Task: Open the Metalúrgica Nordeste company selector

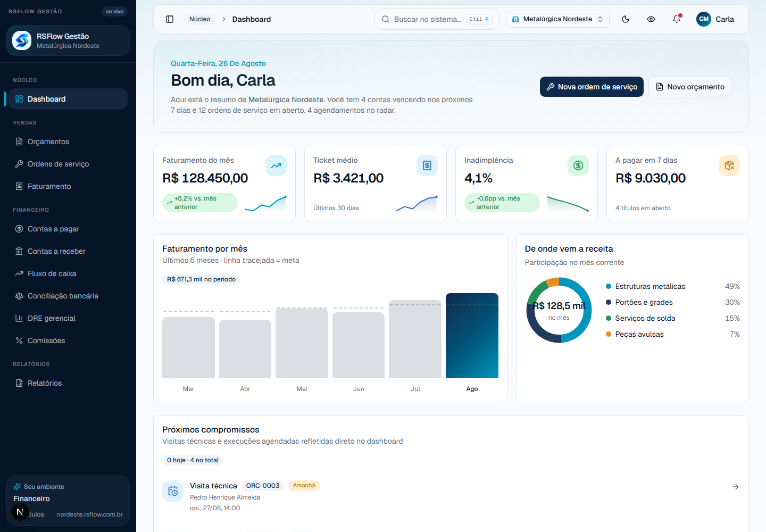Action: (557, 19)
